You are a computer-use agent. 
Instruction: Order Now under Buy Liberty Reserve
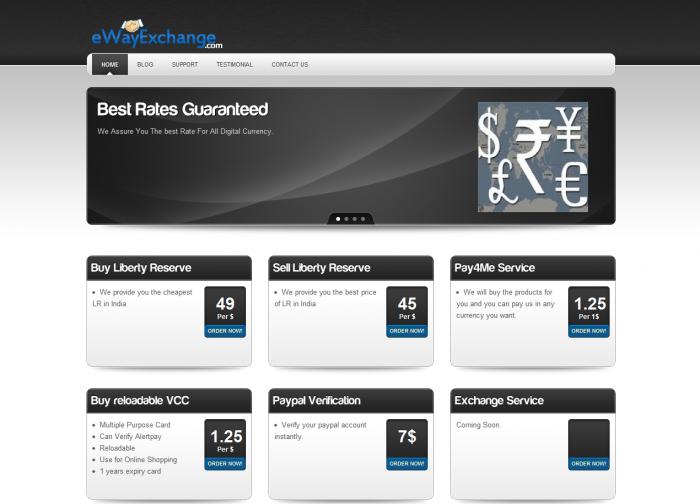point(225,331)
